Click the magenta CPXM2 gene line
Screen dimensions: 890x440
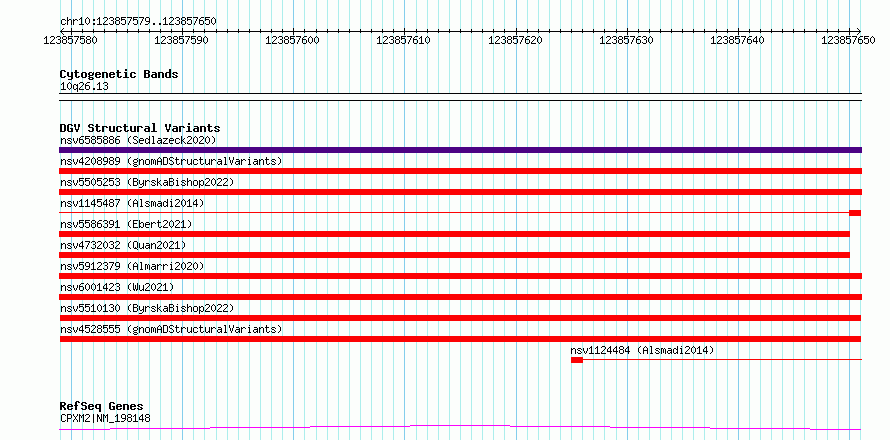point(460,428)
